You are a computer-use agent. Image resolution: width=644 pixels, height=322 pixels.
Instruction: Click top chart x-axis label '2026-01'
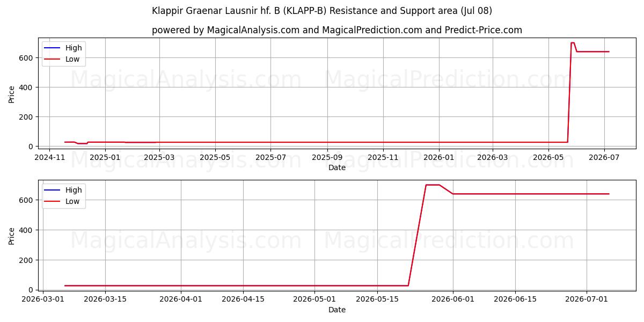click(x=438, y=157)
